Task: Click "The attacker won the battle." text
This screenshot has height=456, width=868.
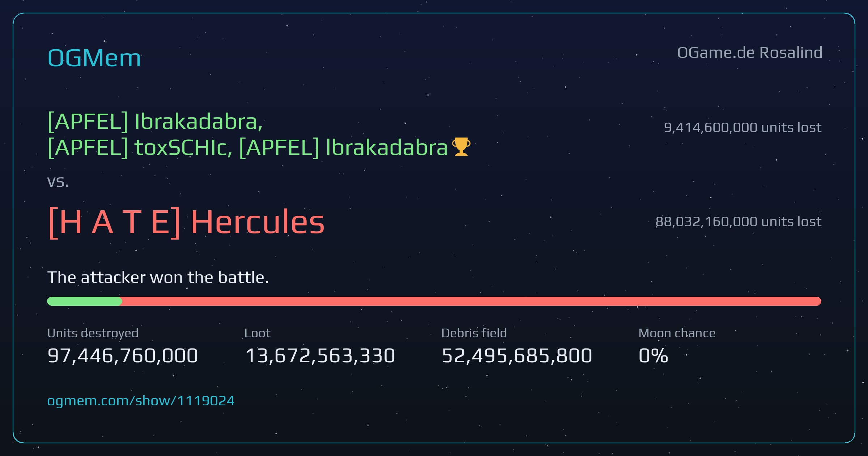Action: pyautogui.click(x=158, y=278)
